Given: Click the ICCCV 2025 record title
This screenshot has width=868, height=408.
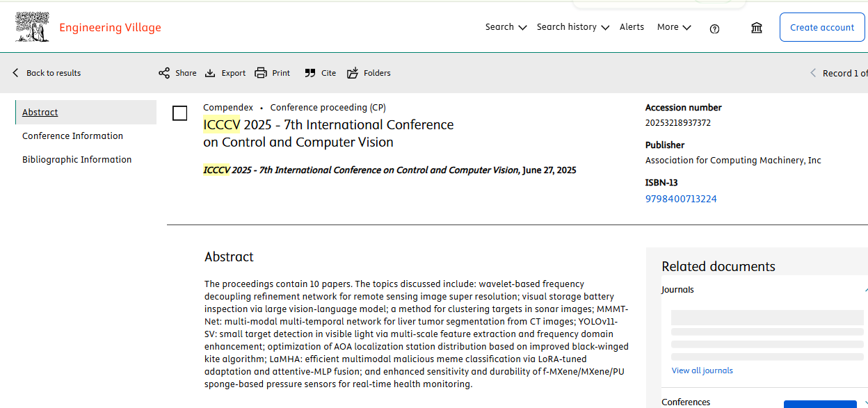Looking at the screenshot, I should [x=328, y=133].
